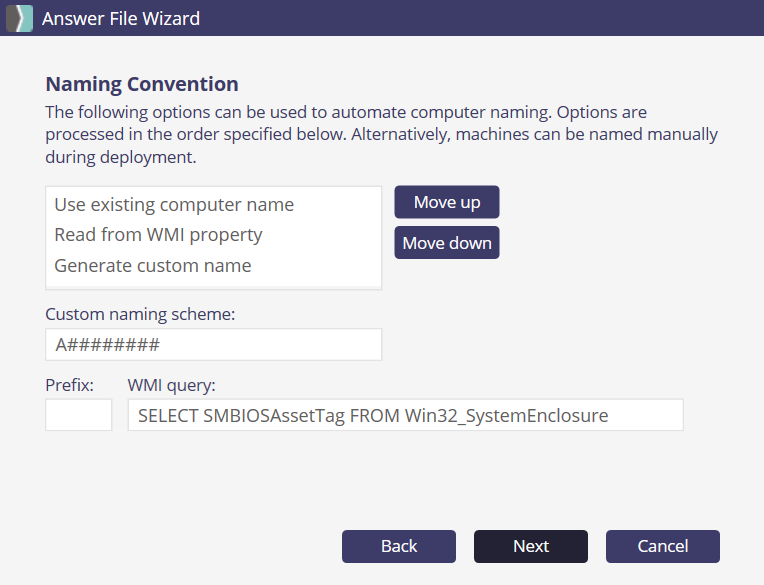Cancel the Answer File Wizard
Screen dimensions: 764x585
pyautogui.click(x=662, y=546)
